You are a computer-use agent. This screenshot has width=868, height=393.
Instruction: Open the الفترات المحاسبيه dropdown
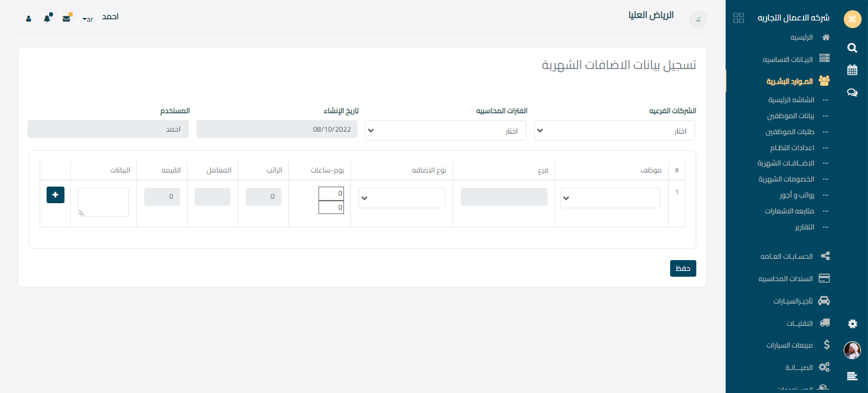pyautogui.click(x=445, y=130)
